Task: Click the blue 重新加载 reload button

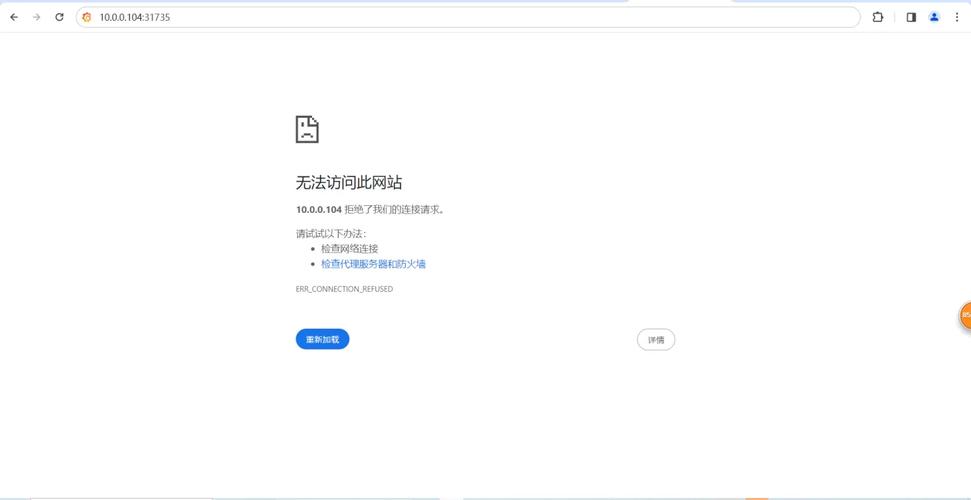Action: [x=323, y=340]
